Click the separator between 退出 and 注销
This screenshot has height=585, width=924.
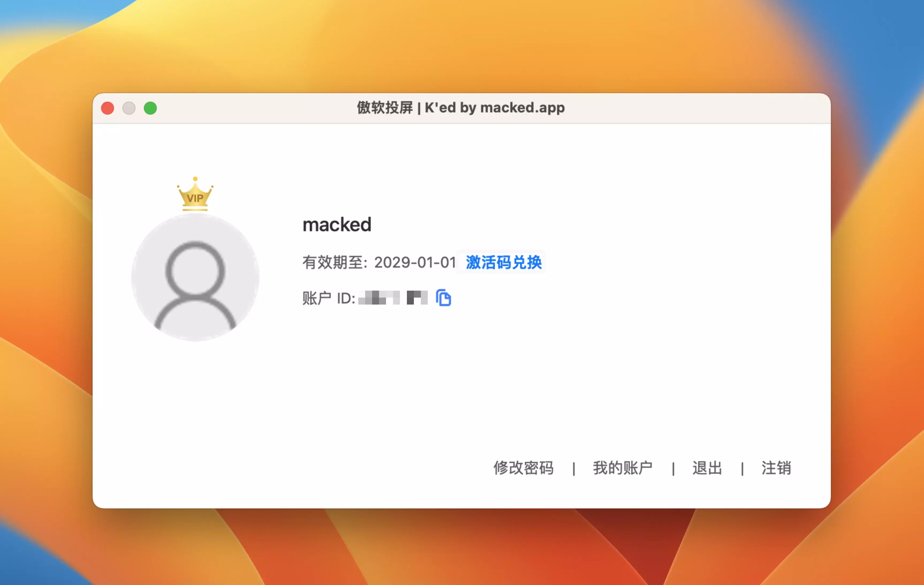pyautogui.click(x=742, y=469)
